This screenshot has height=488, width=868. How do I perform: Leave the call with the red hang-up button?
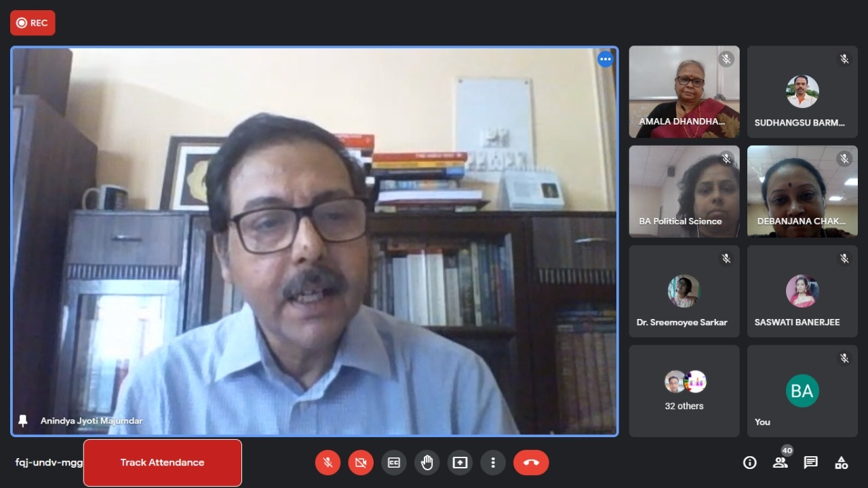531,463
